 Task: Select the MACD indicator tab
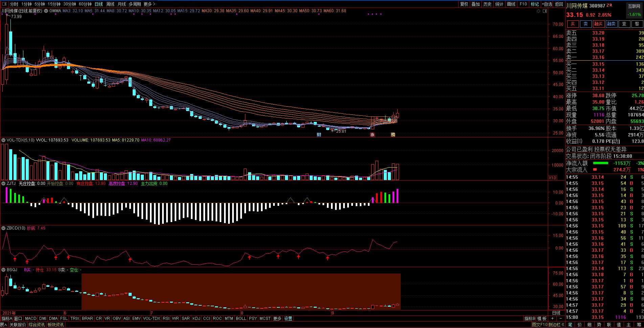[30, 319]
